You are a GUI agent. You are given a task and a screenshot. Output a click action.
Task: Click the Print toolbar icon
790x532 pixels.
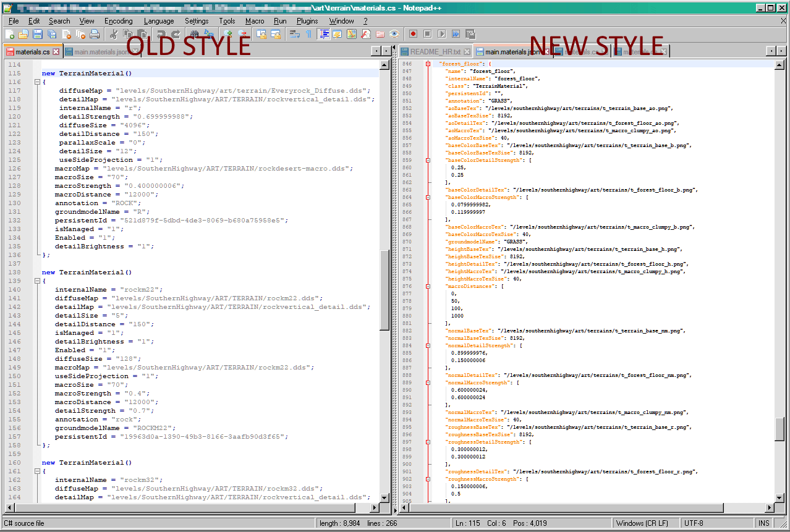96,35
